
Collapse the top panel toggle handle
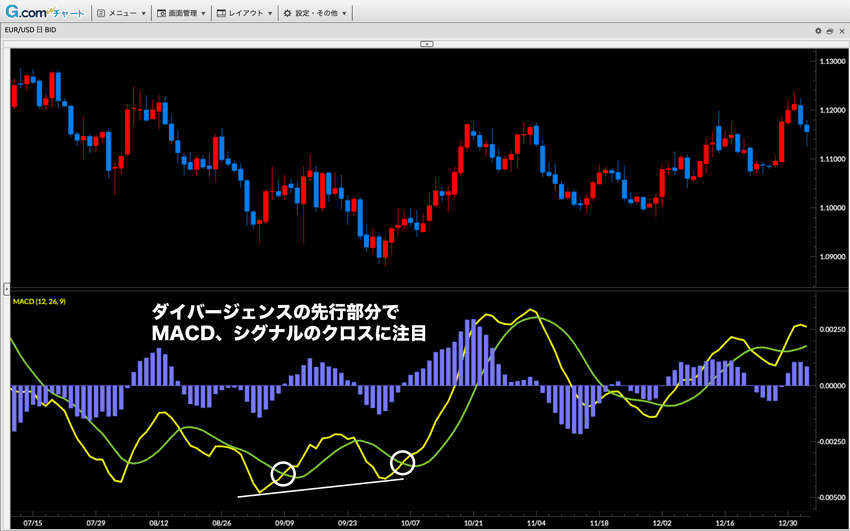point(425,43)
